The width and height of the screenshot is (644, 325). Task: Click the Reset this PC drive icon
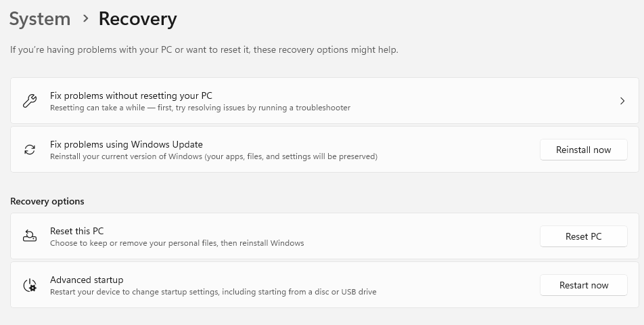point(30,236)
